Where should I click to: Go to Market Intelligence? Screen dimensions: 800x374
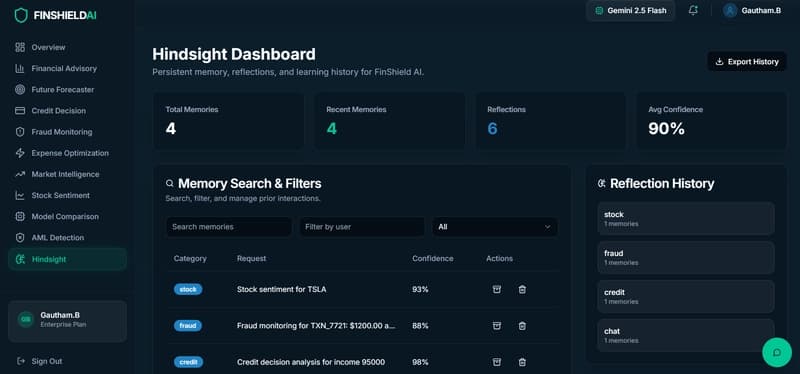coord(65,174)
